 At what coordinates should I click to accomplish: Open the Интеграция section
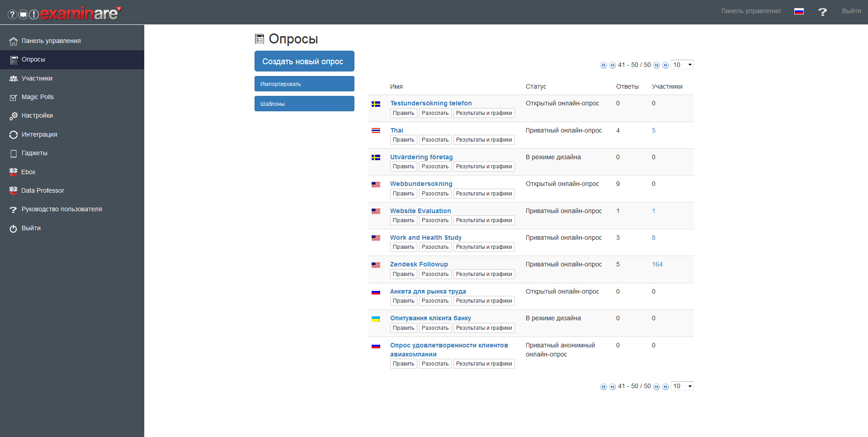39,134
